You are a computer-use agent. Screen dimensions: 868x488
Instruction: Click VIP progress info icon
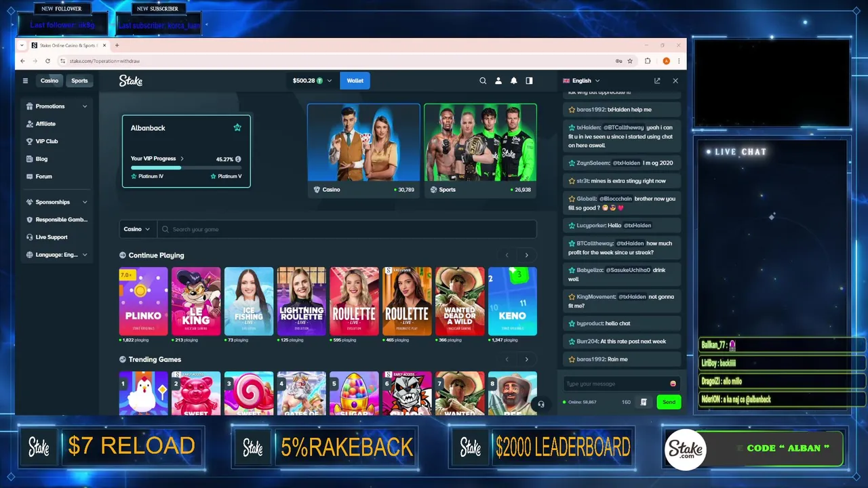pyautogui.click(x=238, y=159)
